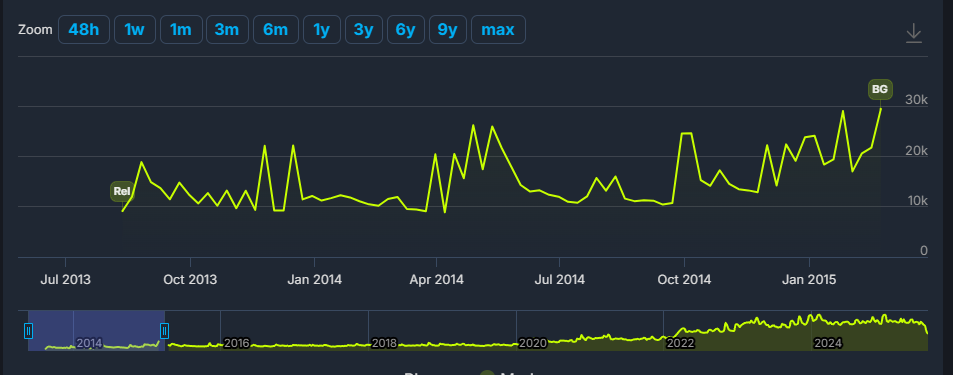Set zoom range to 1w

[x=134, y=30]
